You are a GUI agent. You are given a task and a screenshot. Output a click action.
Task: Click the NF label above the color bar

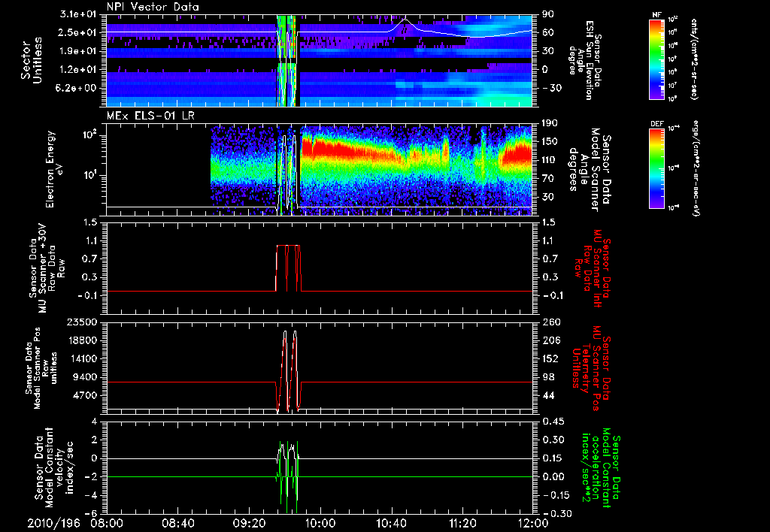(656, 15)
